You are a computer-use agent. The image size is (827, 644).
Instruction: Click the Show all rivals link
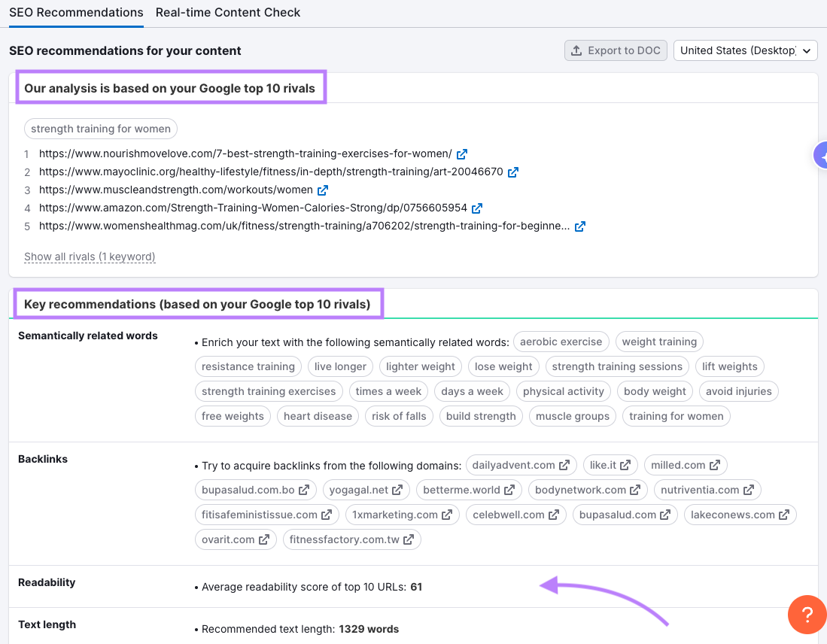click(x=90, y=257)
